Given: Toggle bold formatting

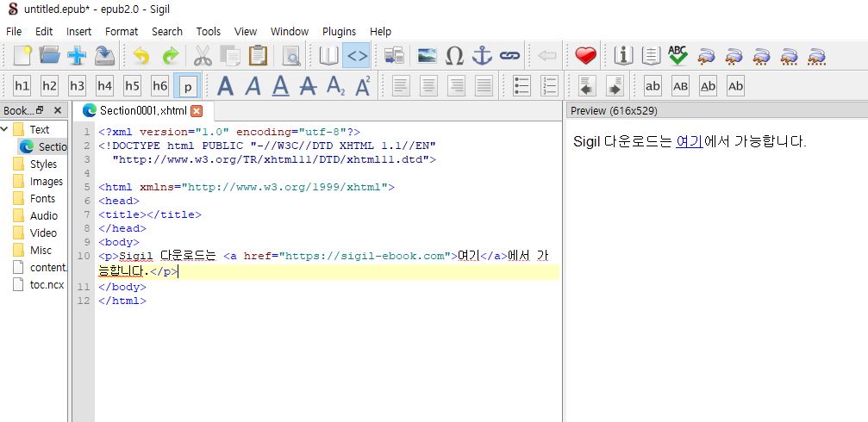Looking at the screenshot, I should [x=225, y=86].
